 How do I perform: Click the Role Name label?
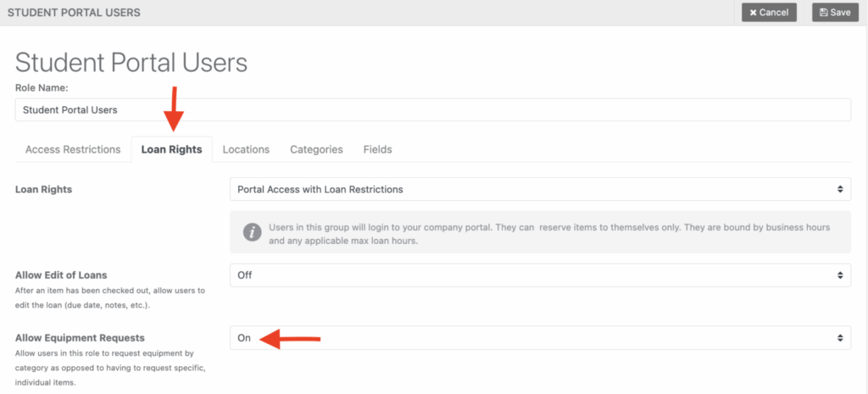point(42,87)
